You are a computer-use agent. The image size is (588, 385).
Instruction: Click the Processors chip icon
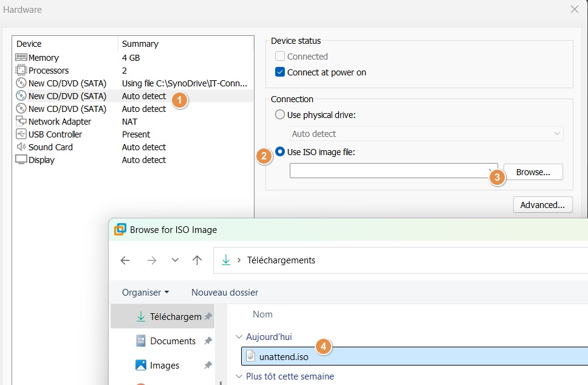point(22,70)
